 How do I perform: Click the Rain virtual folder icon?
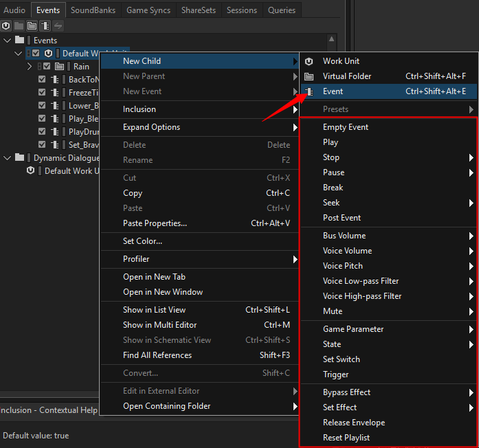point(59,66)
